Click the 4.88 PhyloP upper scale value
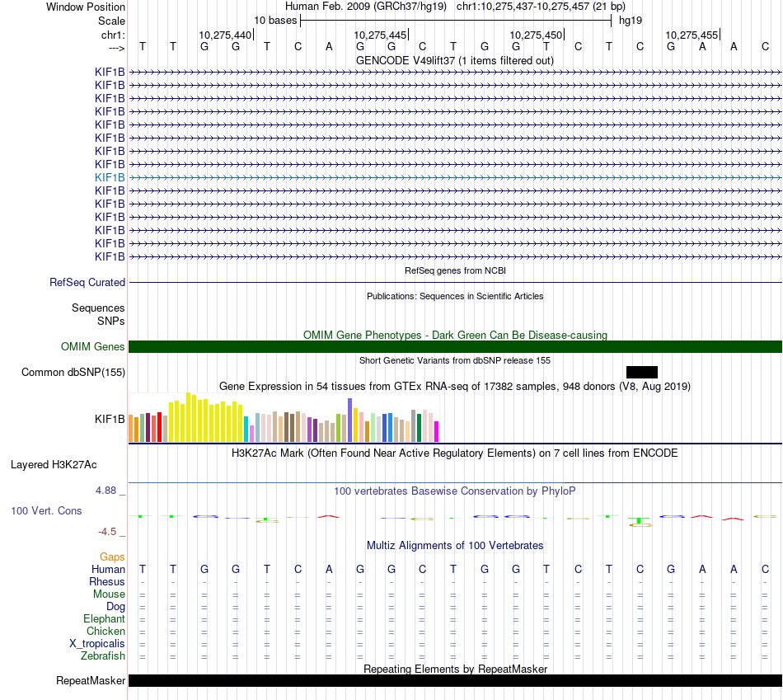The width and height of the screenshot is (783, 700). point(105,491)
